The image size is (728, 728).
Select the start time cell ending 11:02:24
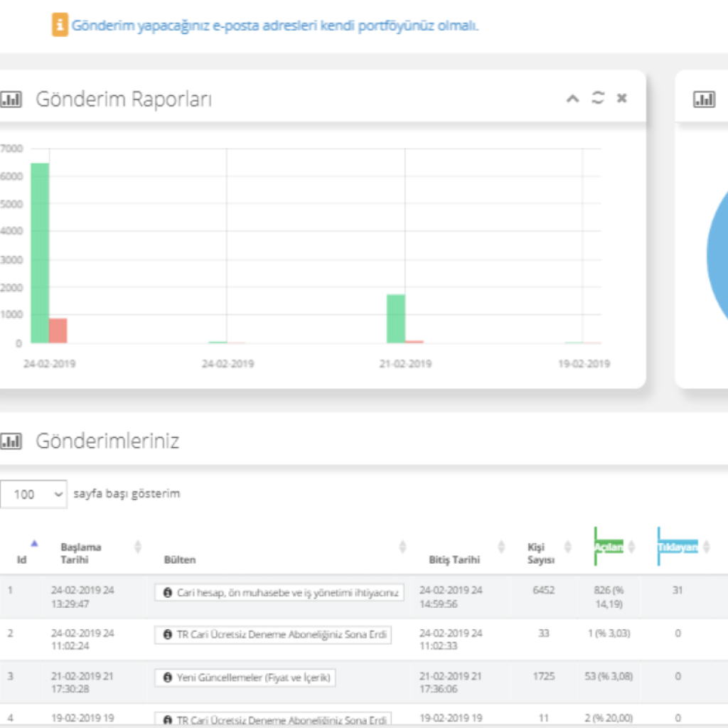(x=82, y=639)
